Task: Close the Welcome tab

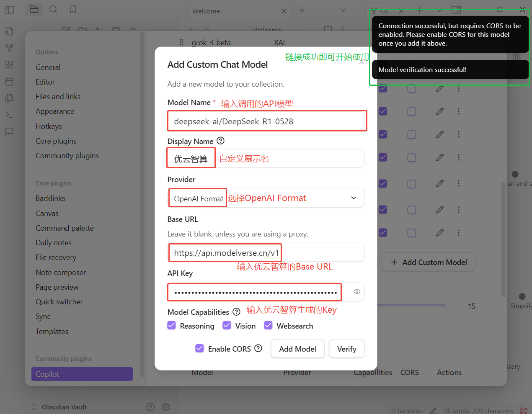Action: (x=284, y=11)
